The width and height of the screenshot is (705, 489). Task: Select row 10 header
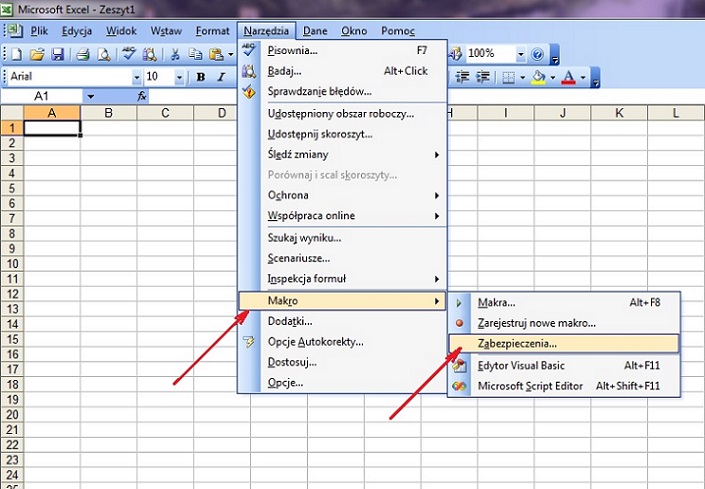[12, 264]
